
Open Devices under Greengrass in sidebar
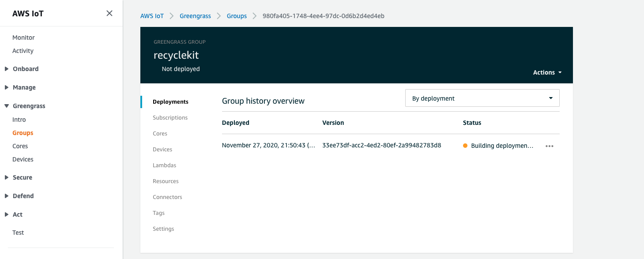pos(23,159)
